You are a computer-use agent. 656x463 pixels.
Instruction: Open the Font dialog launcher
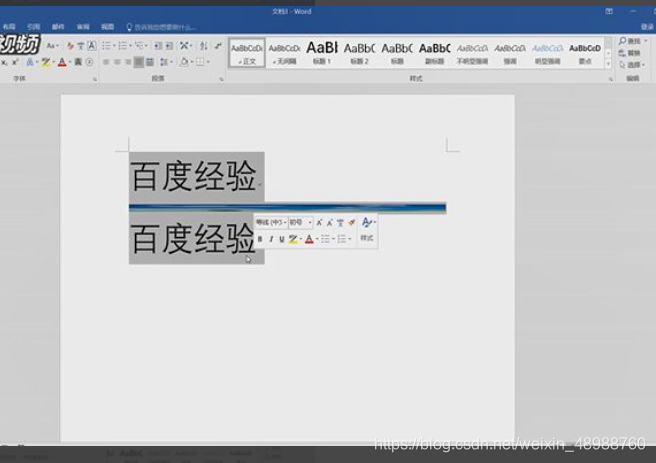point(95,79)
